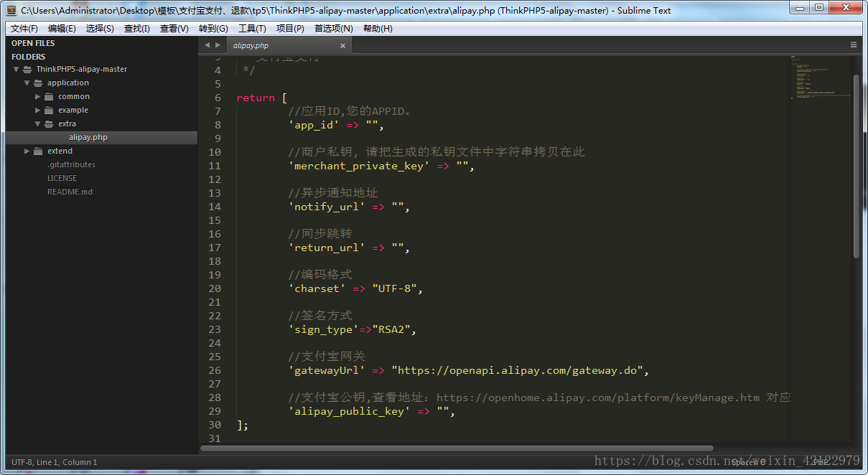Open the tab list dropdown menu

point(854,44)
